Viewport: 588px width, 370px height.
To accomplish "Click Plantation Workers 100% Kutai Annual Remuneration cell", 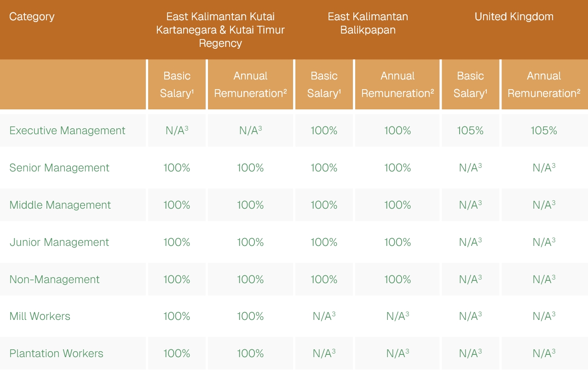I will click(x=250, y=353).
